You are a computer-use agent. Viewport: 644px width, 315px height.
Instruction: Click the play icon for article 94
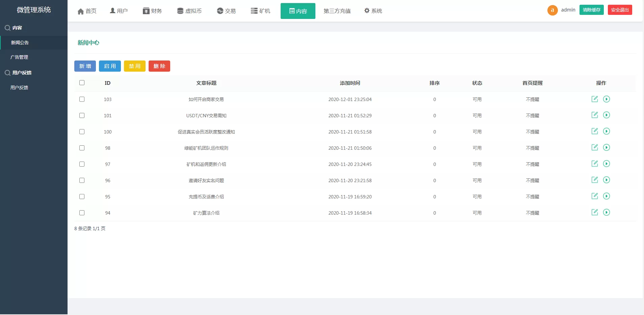(x=607, y=212)
